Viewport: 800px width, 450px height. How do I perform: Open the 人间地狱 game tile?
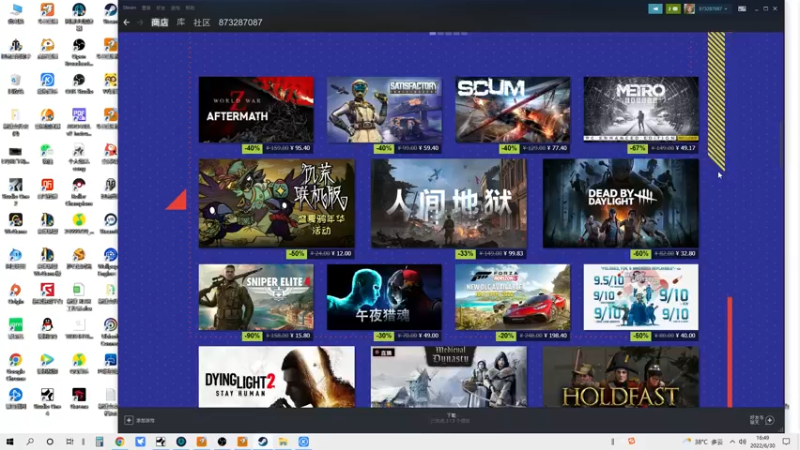pyautogui.click(x=449, y=203)
